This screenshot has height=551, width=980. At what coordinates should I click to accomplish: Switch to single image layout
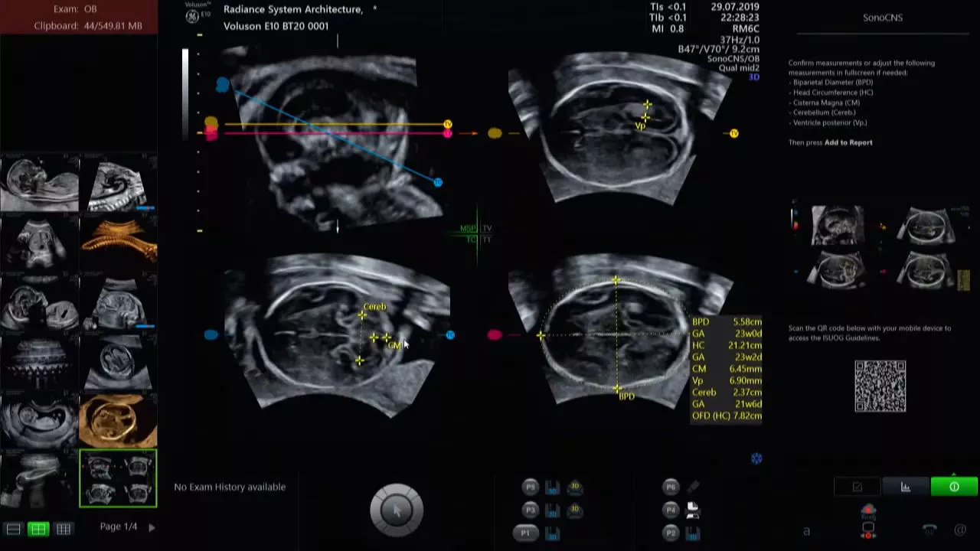(x=13, y=529)
